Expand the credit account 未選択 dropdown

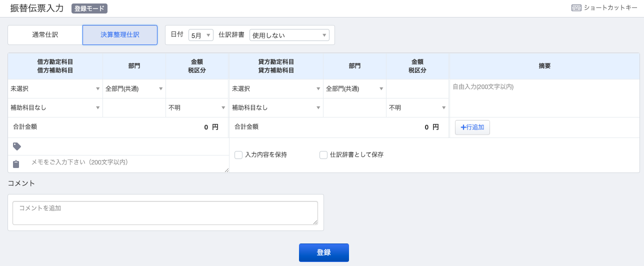click(x=275, y=88)
